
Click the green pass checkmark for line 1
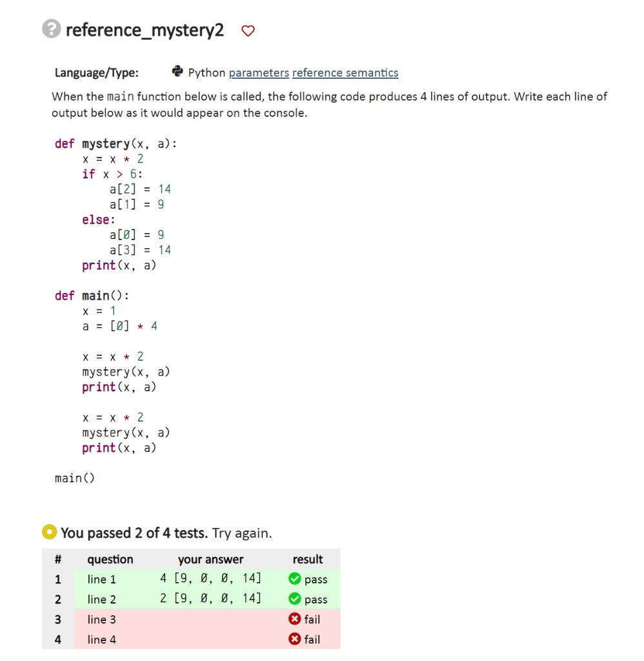pos(294,579)
